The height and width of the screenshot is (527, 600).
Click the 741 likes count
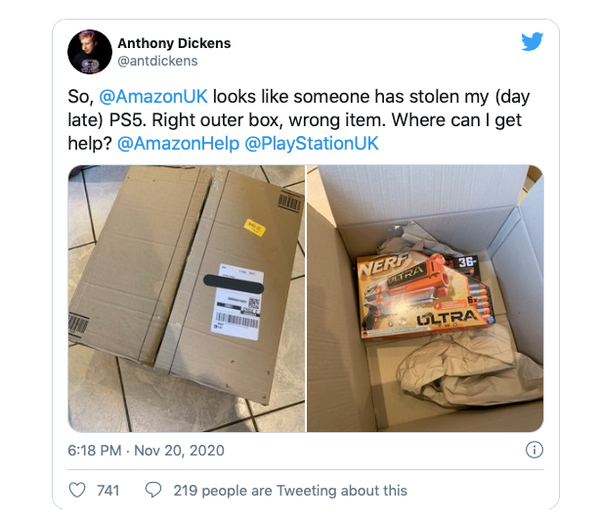[108, 491]
